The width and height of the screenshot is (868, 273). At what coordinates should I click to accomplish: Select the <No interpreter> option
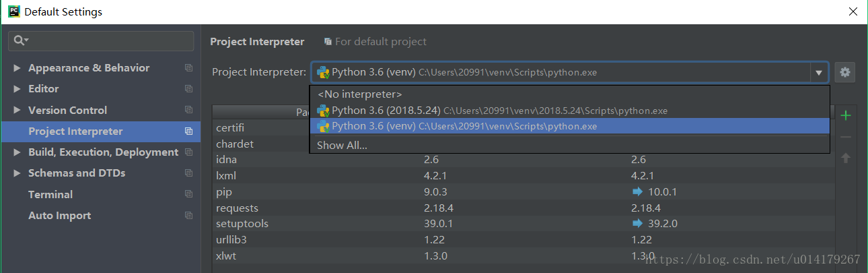(360, 94)
